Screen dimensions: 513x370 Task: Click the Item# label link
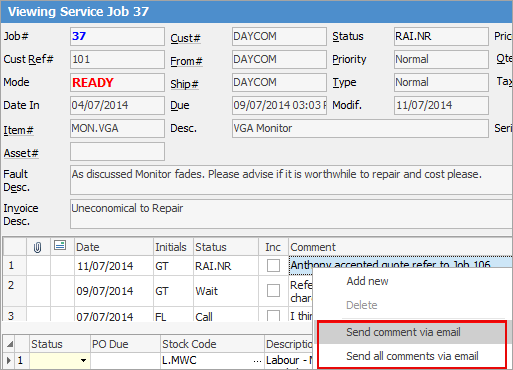(19, 130)
